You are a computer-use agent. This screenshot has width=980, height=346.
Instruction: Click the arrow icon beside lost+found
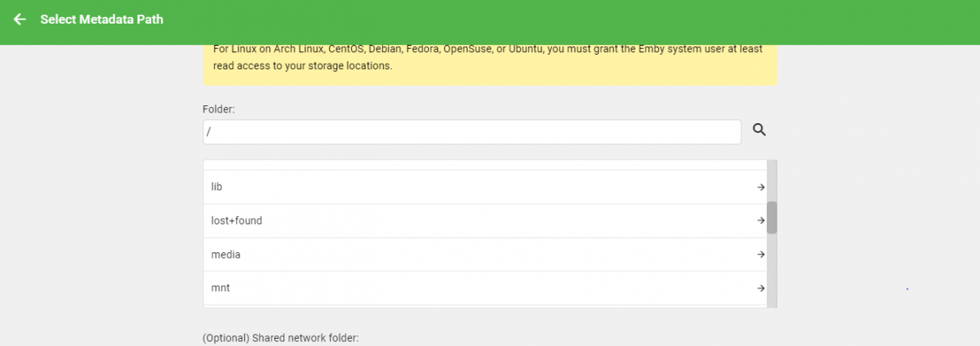pos(760,220)
